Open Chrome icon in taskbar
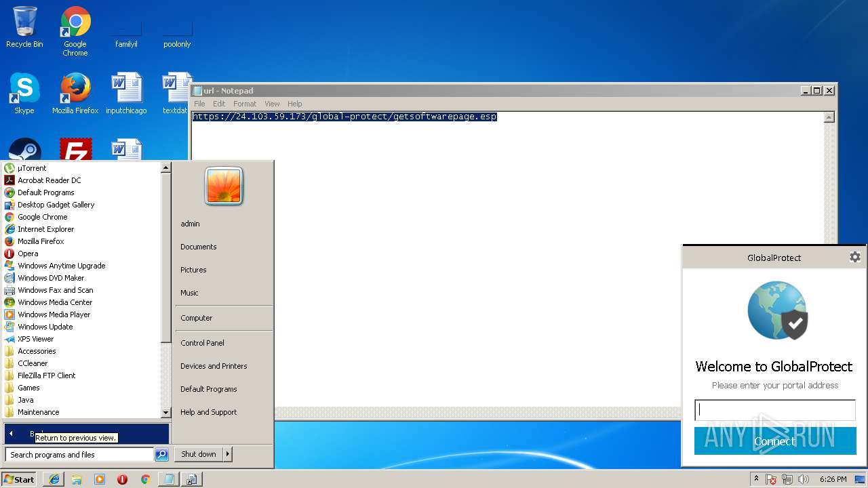The height and width of the screenshot is (488, 868). click(145, 479)
